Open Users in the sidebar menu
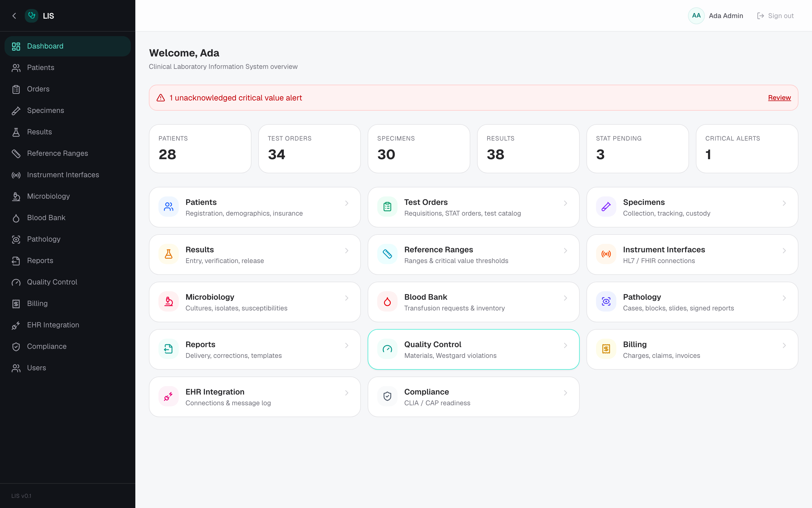Viewport: 812px width, 508px height. 67,368
